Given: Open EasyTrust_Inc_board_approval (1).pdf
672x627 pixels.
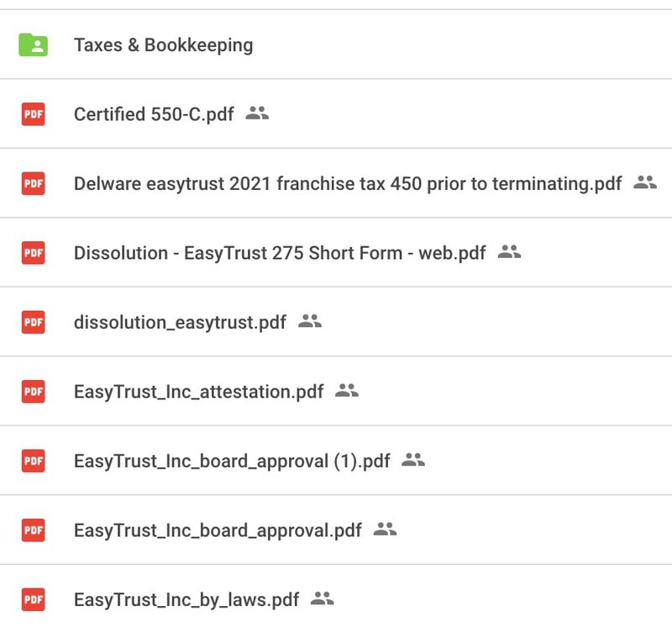Looking at the screenshot, I should click(x=232, y=461).
